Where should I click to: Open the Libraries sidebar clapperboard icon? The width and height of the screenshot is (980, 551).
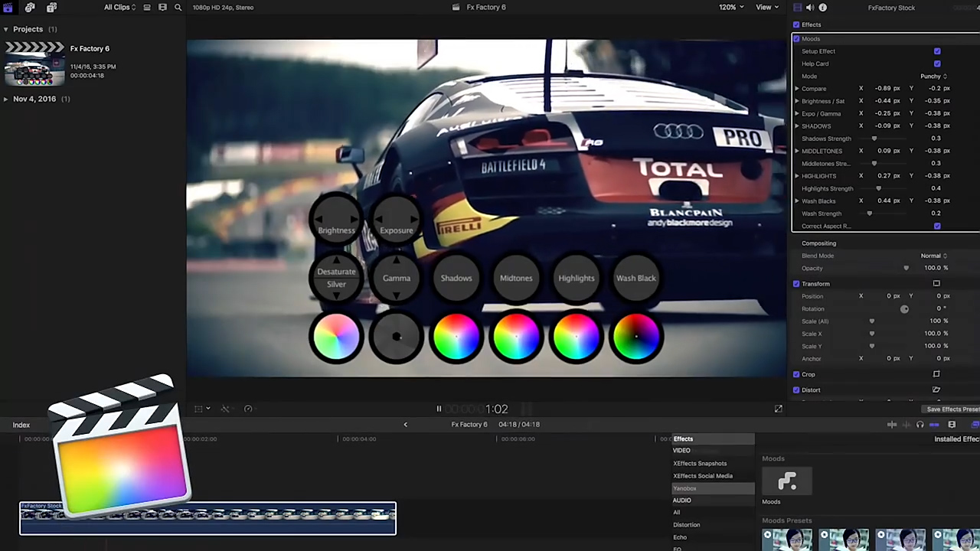[8, 8]
